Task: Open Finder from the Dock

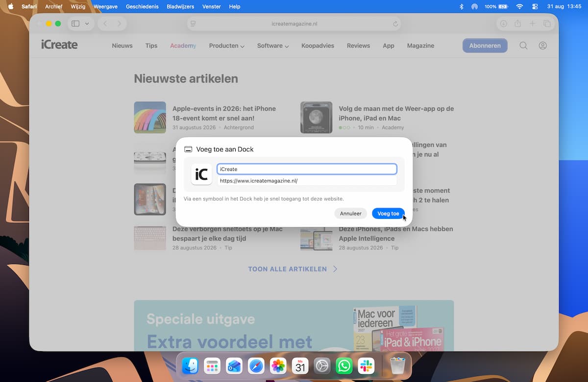Action: (x=190, y=366)
